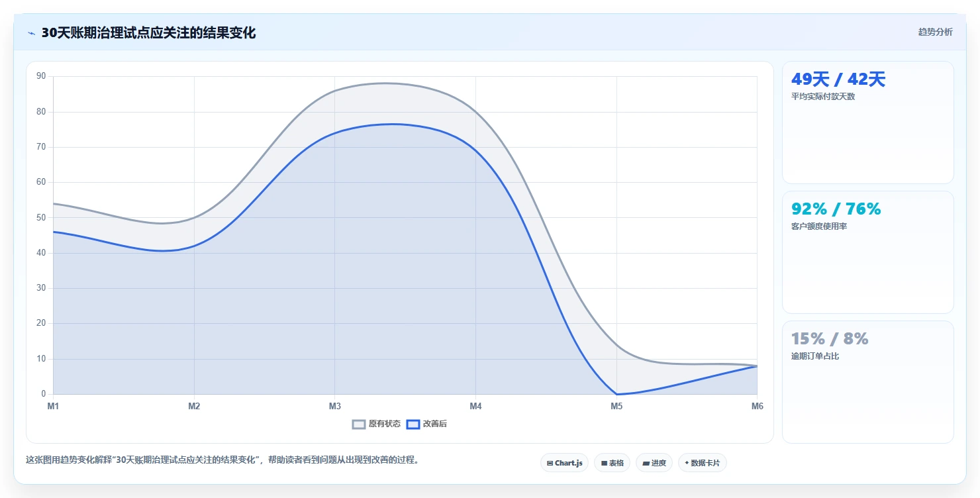
Task: Click the 趋势分析 label in header
Action: 935,32
